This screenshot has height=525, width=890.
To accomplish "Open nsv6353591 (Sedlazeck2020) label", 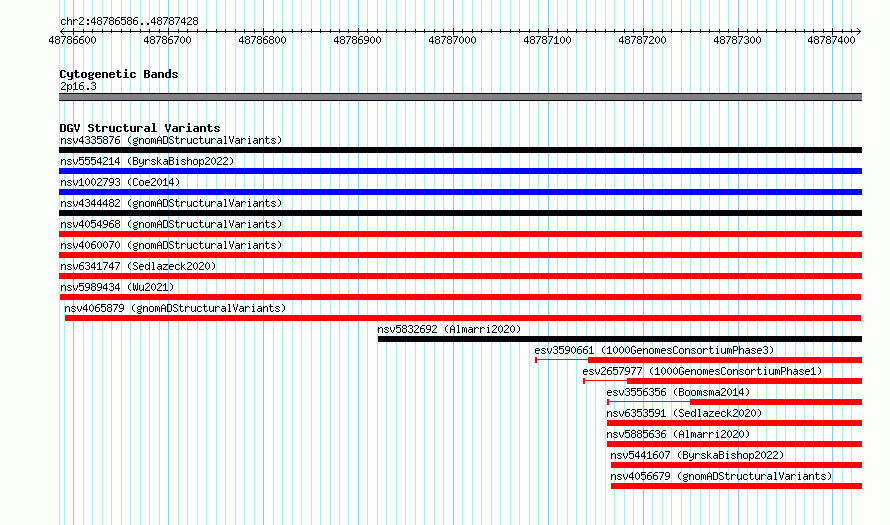I will pyautogui.click(x=684, y=413).
